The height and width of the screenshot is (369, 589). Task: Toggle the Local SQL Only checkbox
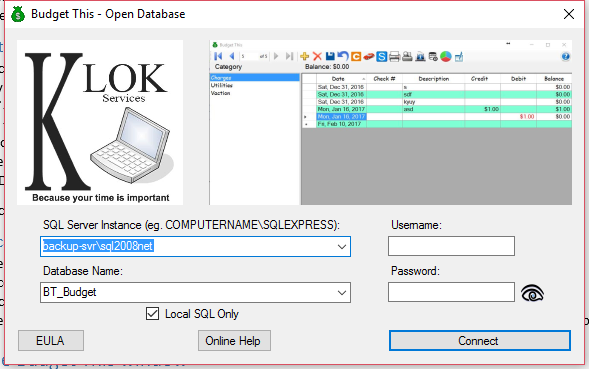[152, 314]
